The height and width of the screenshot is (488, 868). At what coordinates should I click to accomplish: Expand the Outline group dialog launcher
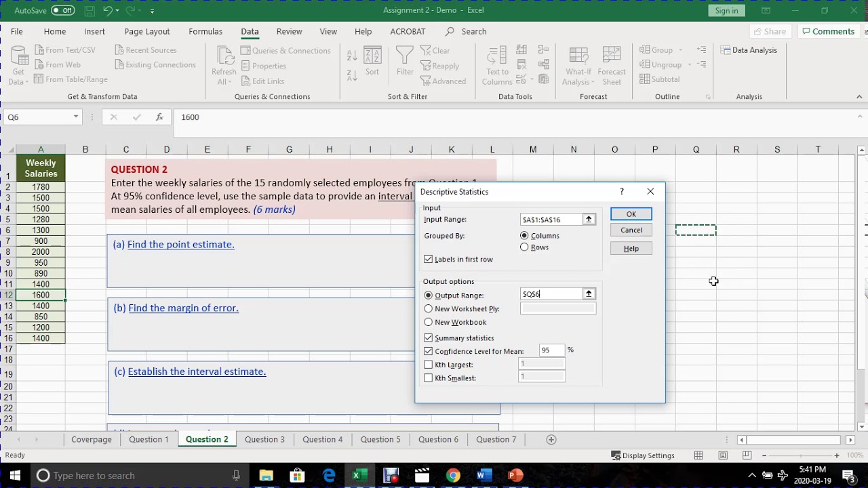point(708,97)
